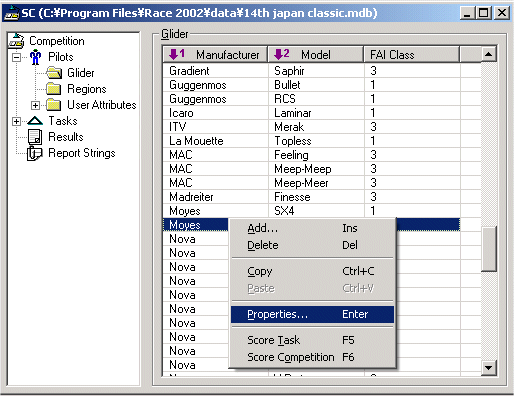This screenshot has height=396, width=514.
Task: Choose Copy from the context menu
Action: (x=312, y=271)
